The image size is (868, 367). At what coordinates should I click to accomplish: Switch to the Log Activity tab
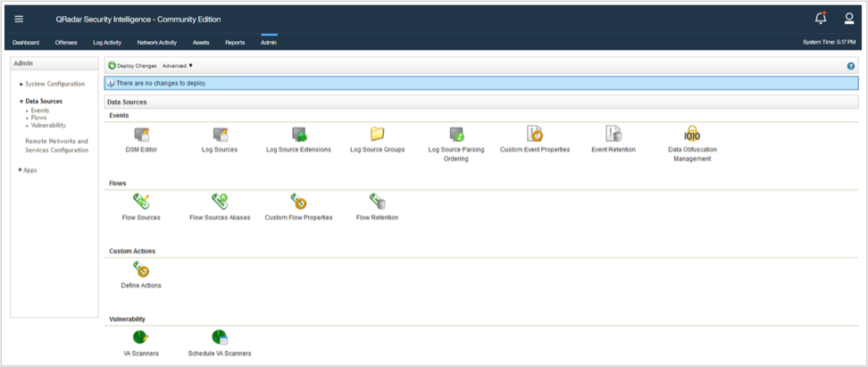click(x=106, y=42)
